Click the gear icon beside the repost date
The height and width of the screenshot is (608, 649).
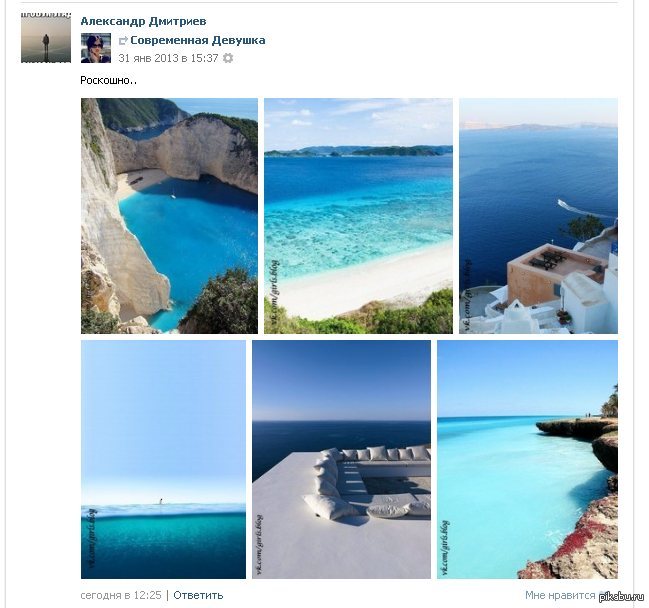(228, 59)
